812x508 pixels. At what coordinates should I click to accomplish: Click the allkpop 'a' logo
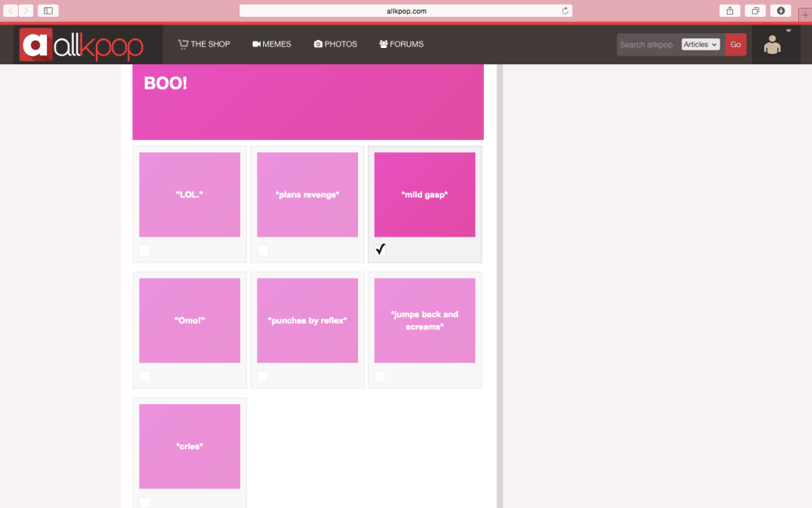pos(34,45)
